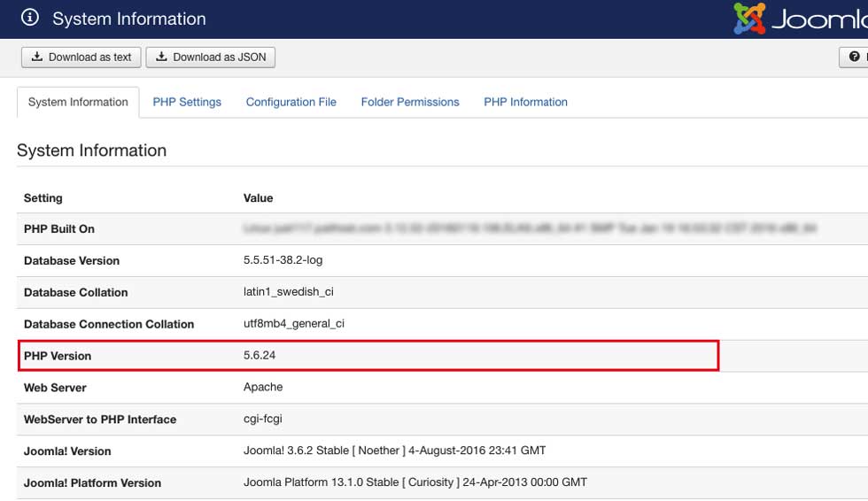The height and width of the screenshot is (501, 868).
Task: Click Download as JSON button
Action: tap(211, 57)
